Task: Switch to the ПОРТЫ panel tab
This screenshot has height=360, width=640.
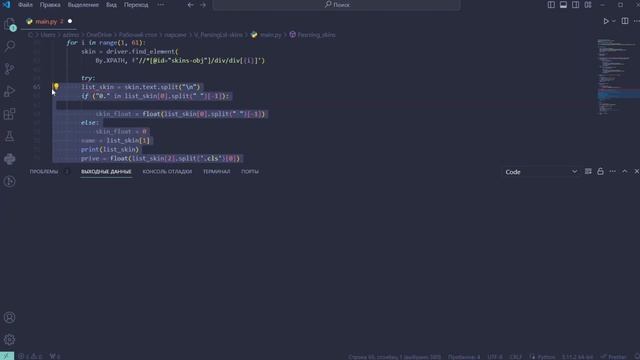Action: (250, 171)
